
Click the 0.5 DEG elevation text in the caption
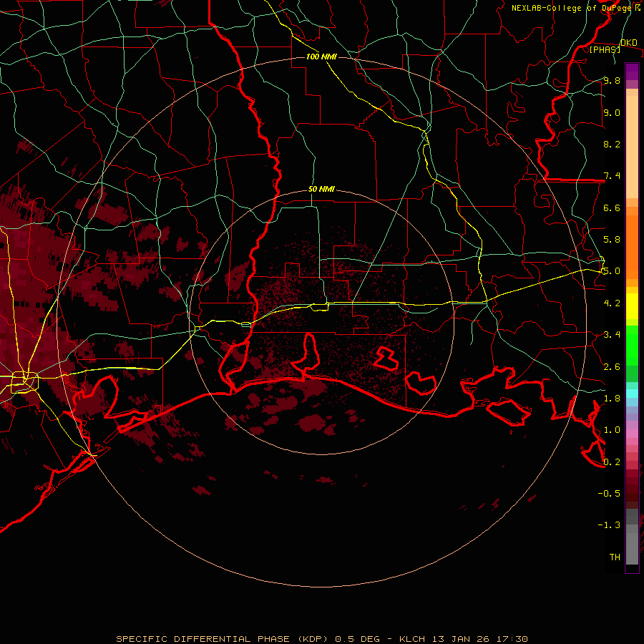pyautogui.click(x=357, y=639)
